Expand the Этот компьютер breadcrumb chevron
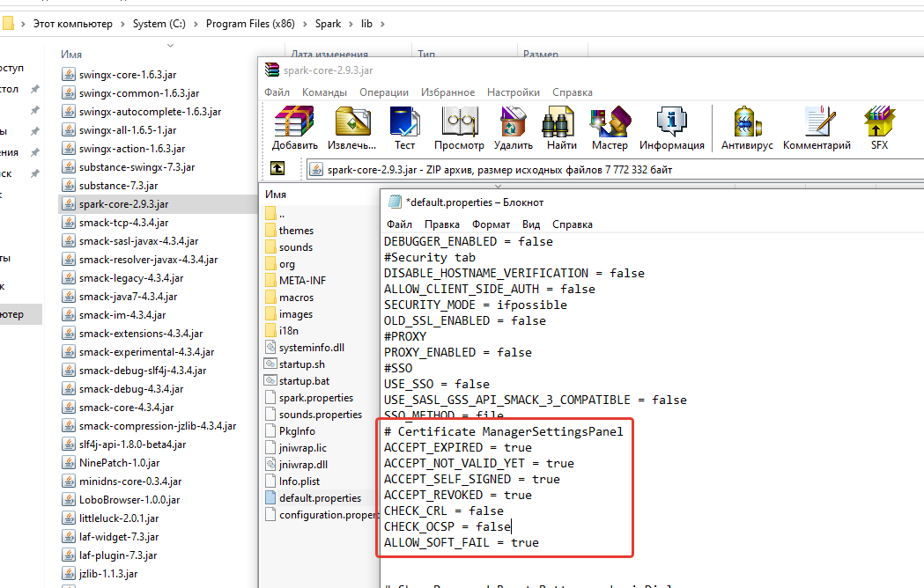The width and height of the screenshot is (924, 588). coord(122,24)
